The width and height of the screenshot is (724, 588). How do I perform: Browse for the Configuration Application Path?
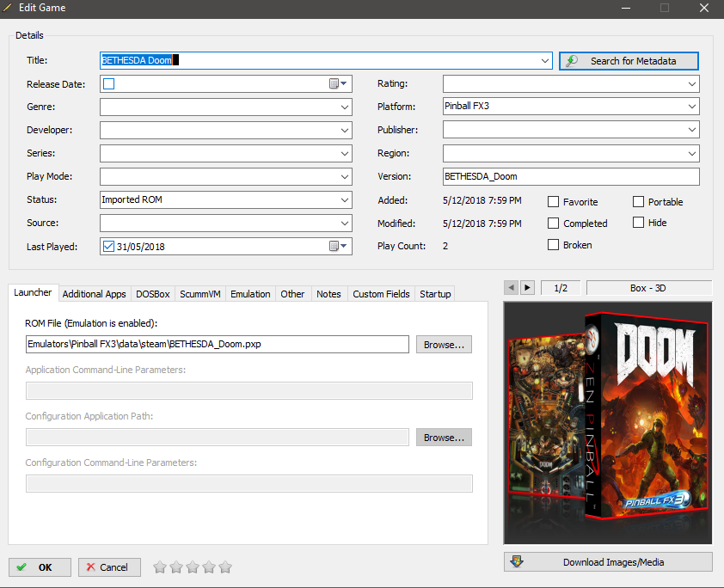pos(444,437)
